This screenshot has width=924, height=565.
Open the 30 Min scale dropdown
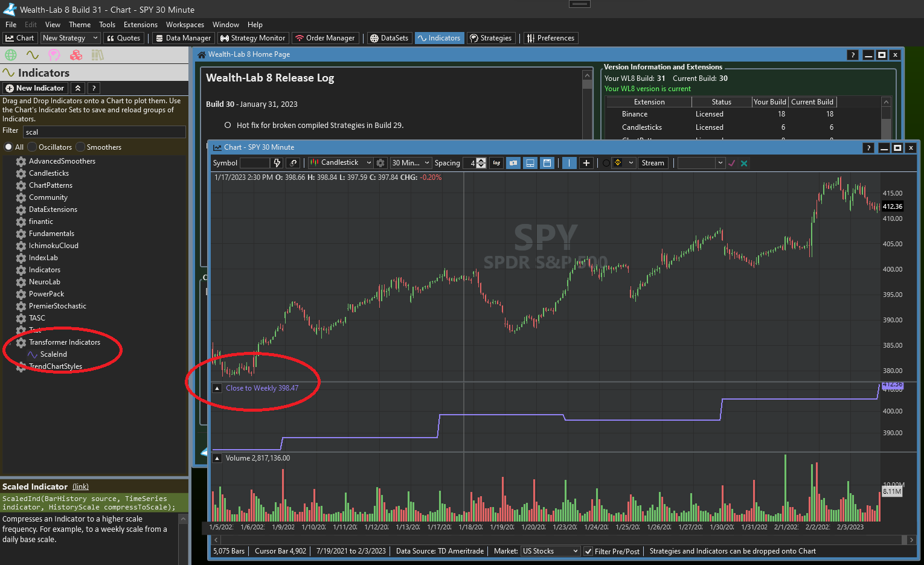click(x=411, y=163)
